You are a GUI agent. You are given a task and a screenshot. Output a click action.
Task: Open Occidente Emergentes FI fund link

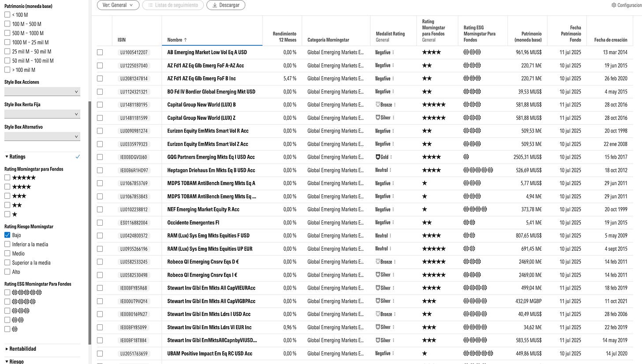193,223
